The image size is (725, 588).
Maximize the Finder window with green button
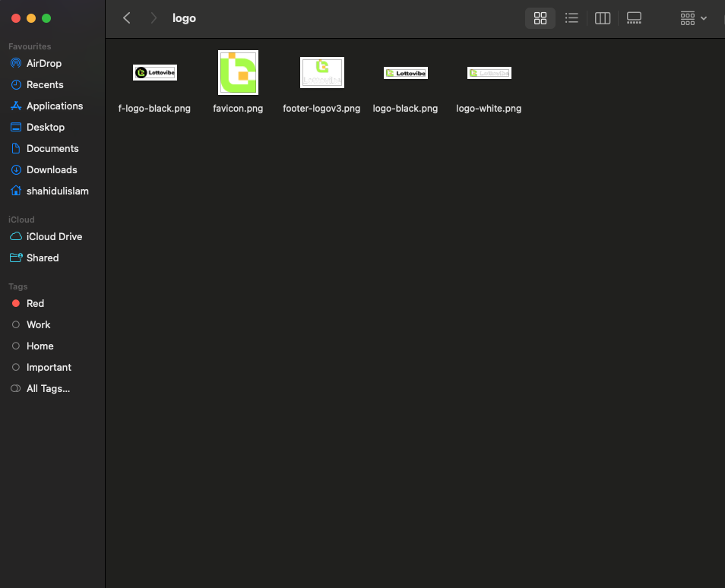46,18
